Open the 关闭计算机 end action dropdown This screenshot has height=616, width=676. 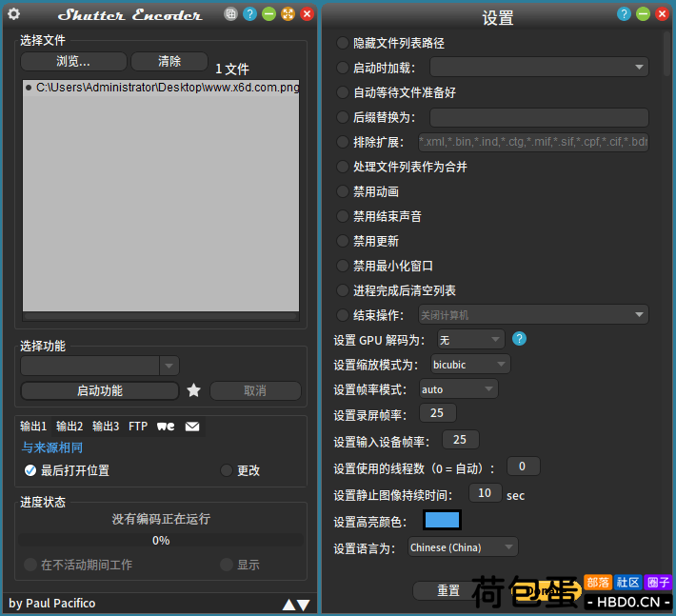[x=533, y=315]
